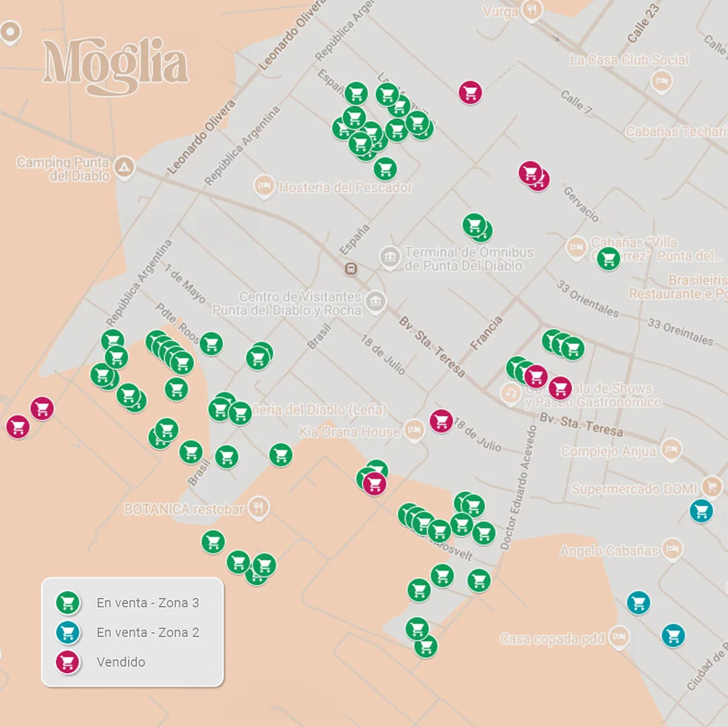Image resolution: width=728 pixels, height=727 pixels.
Task: Select the Camping Punta del Diablo tent icon
Action: pos(123,167)
